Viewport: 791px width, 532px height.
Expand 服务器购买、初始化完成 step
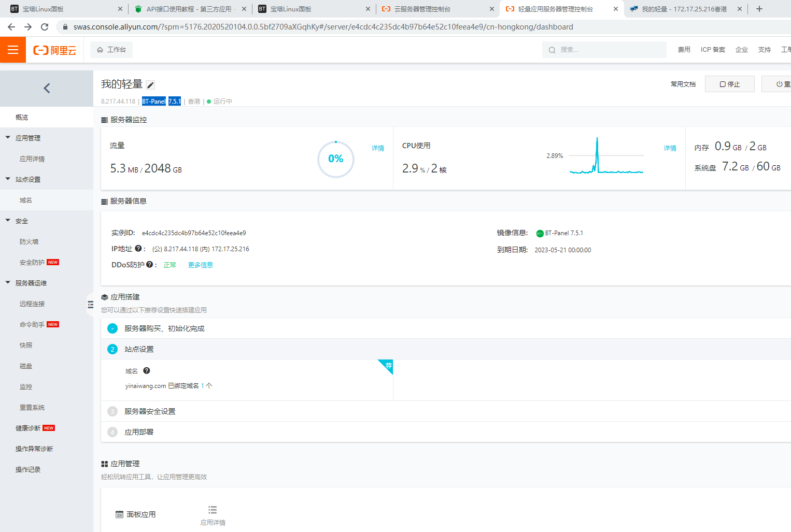tap(446, 328)
